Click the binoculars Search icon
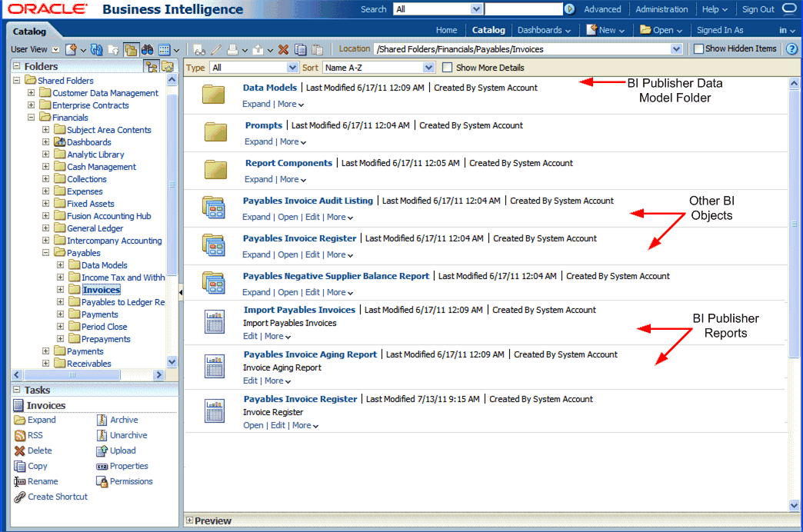 pyautogui.click(x=148, y=49)
